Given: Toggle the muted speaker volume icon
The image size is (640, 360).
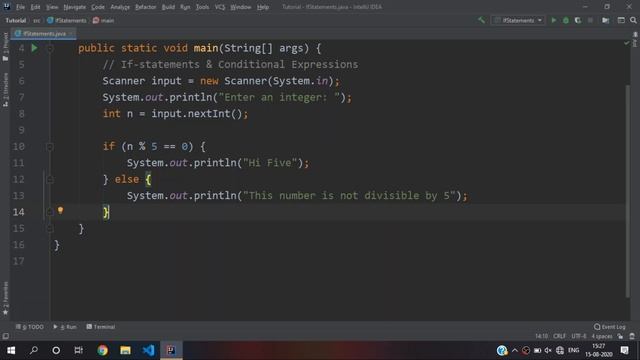Looking at the screenshot, I should click(x=548, y=350).
